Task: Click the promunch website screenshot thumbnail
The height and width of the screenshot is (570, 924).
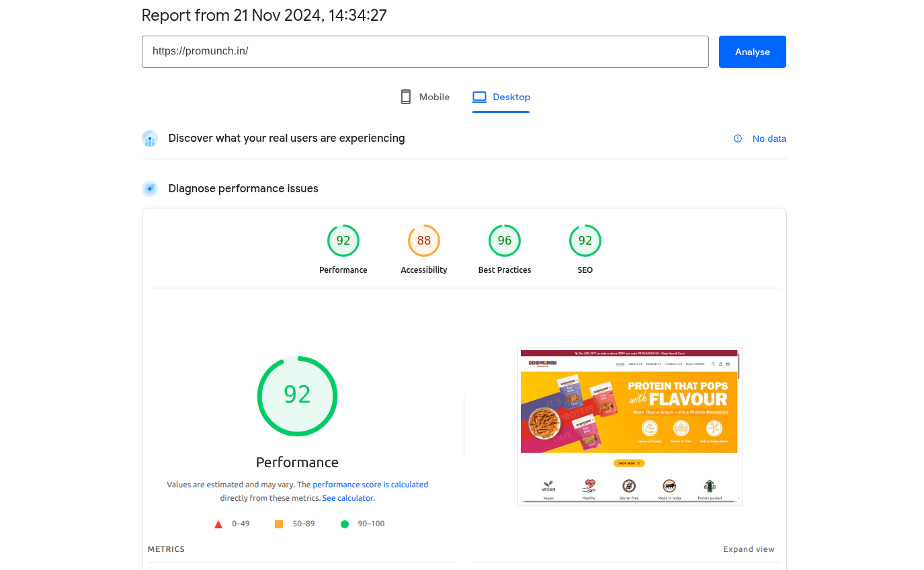Action: pos(630,426)
